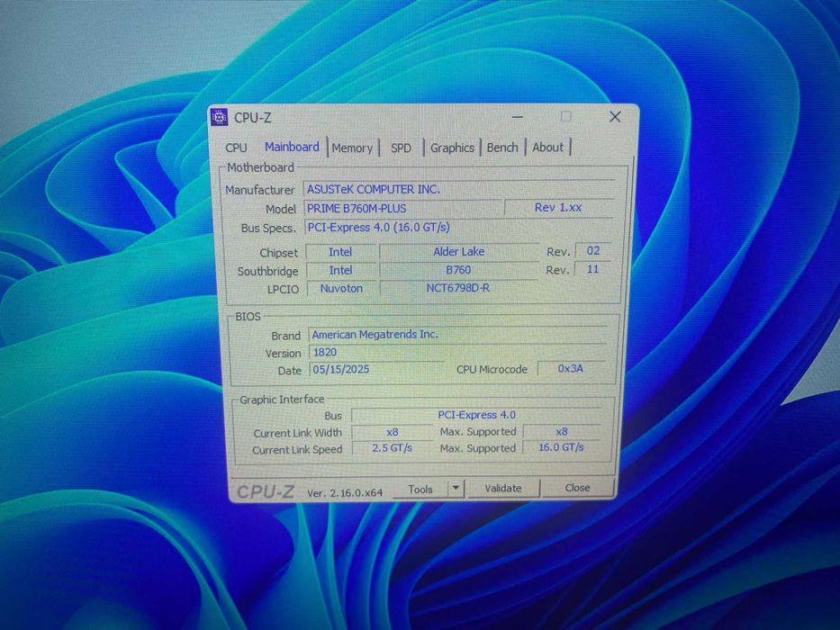
Task: Switch to the CPU tab
Action: click(236, 148)
